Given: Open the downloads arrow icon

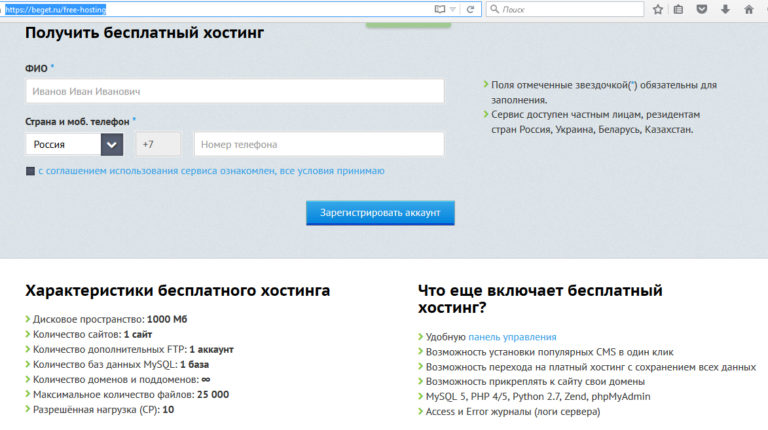Looking at the screenshot, I should (725, 9).
